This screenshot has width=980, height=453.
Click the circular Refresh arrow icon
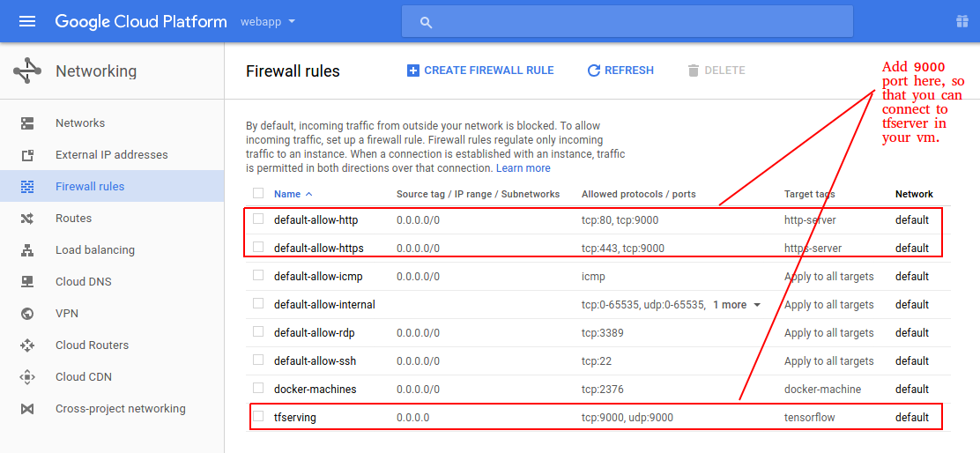[594, 71]
